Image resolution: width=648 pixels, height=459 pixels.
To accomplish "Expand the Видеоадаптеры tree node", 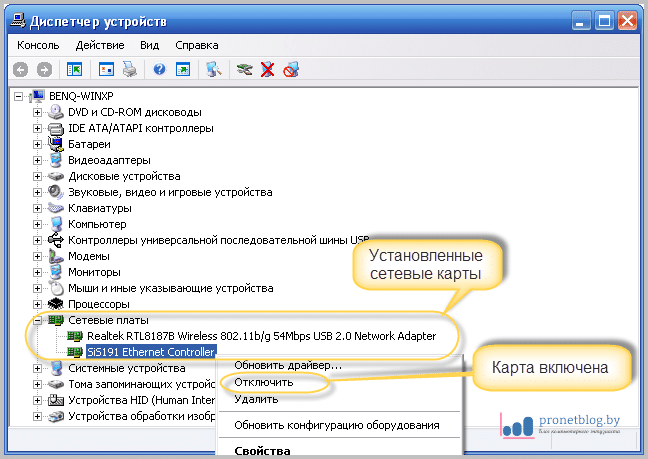I will click(38, 160).
